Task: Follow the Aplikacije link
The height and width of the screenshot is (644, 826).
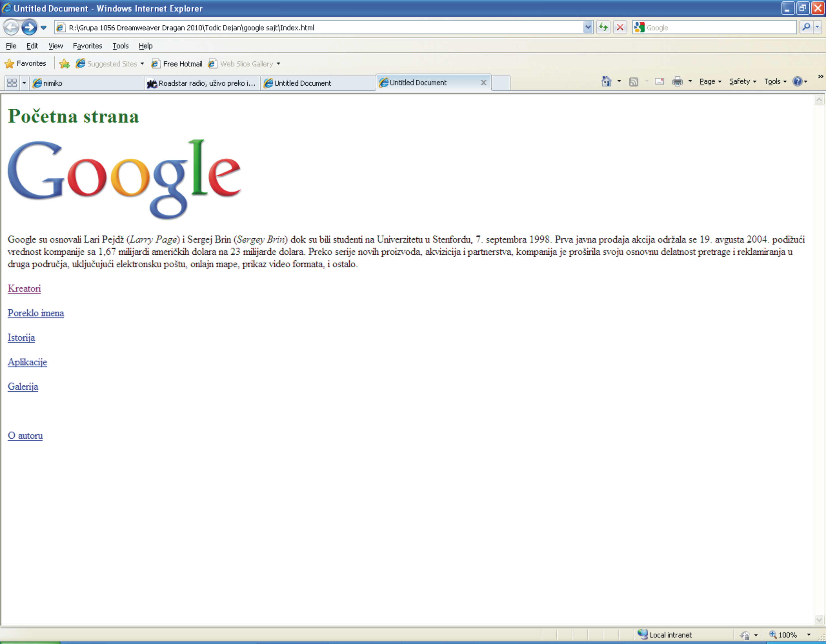Action: (x=27, y=362)
